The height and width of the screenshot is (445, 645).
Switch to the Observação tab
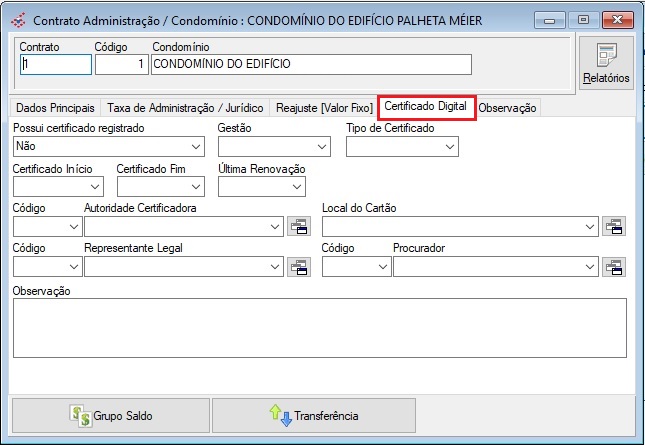coord(508,108)
